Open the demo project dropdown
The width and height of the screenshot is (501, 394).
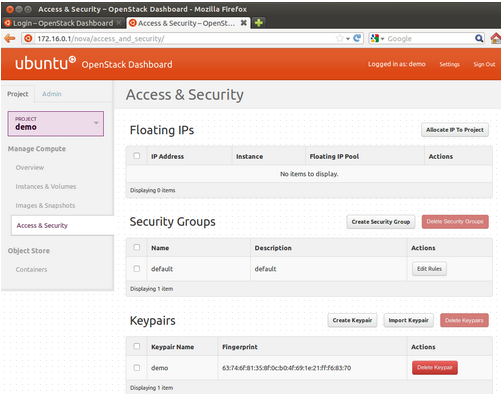[56, 124]
